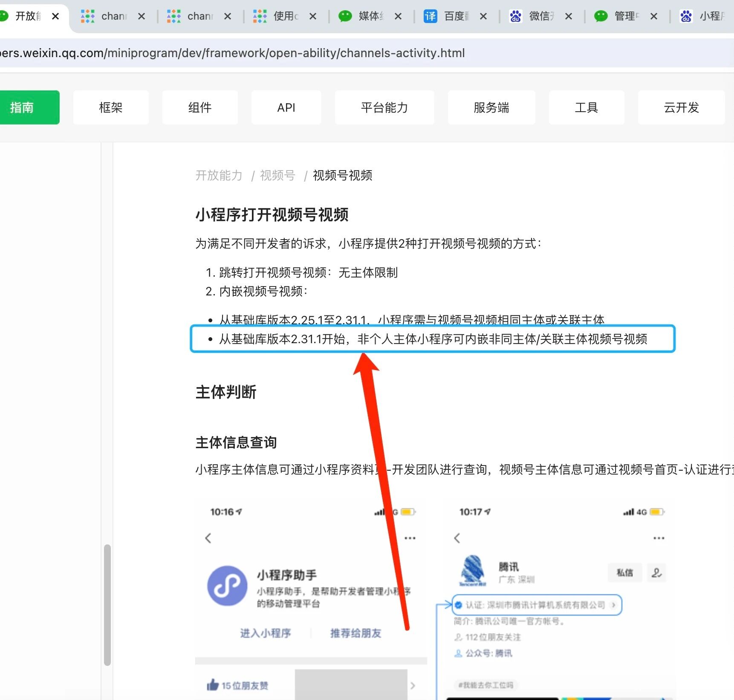Open the 组件 navigation section
The width and height of the screenshot is (734, 700).
click(x=200, y=107)
